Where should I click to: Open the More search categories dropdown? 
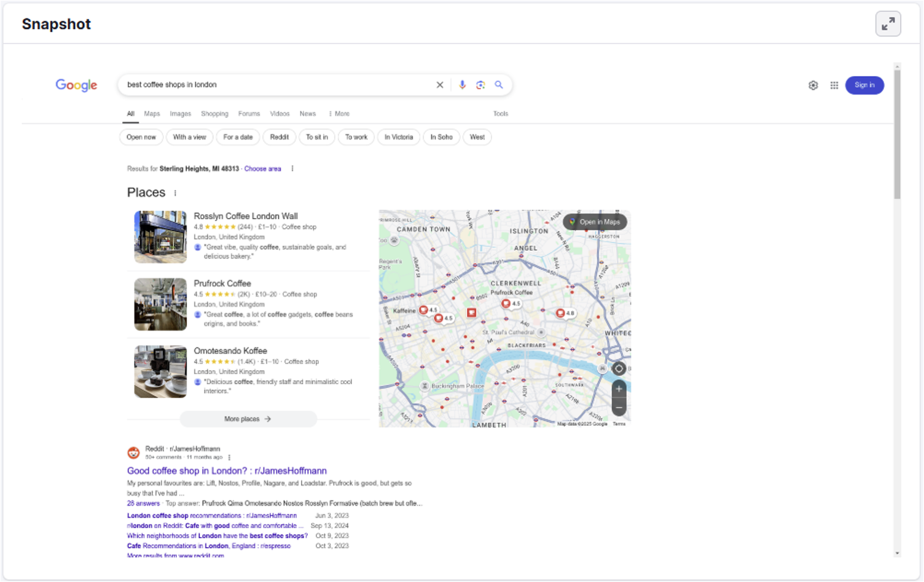pyautogui.click(x=339, y=114)
